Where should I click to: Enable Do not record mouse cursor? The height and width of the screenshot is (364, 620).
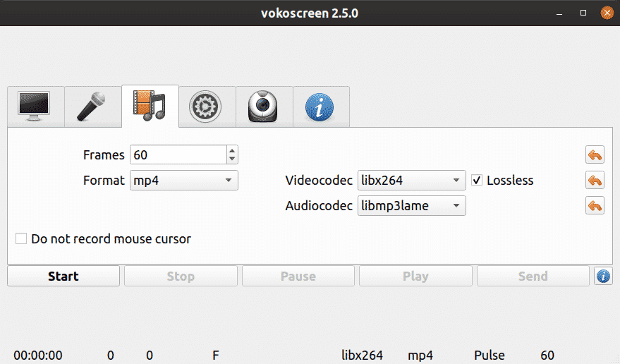pos(22,239)
